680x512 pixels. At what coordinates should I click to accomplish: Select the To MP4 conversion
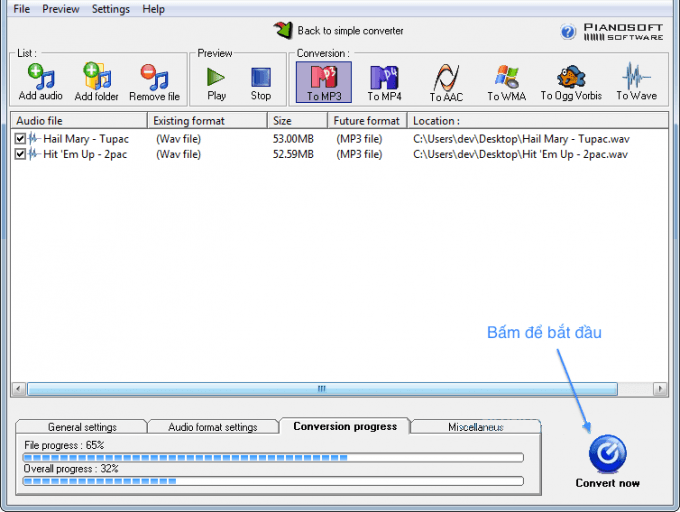point(384,82)
